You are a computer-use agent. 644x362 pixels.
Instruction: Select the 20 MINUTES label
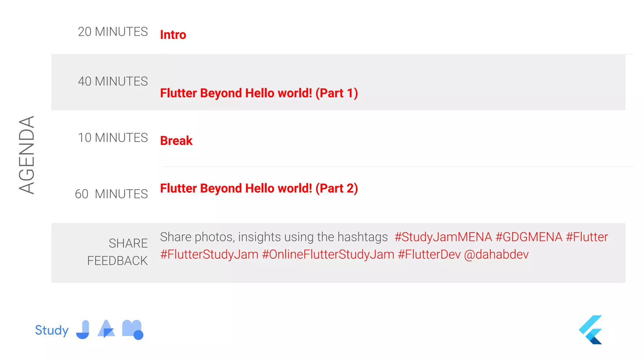coord(113,32)
